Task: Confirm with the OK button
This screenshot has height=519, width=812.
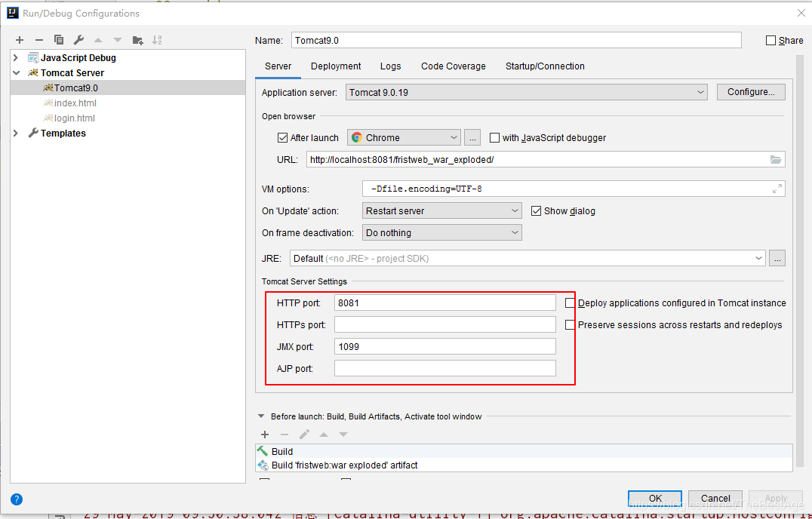Action: tap(655, 499)
